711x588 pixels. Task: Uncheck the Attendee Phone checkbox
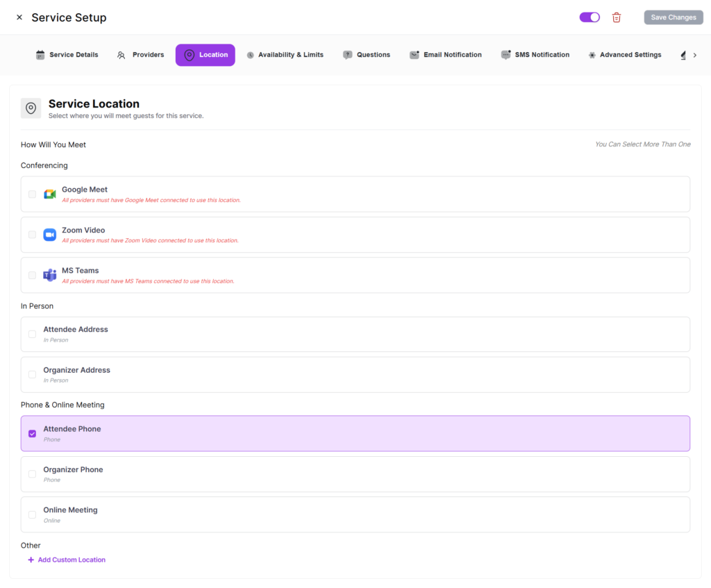point(32,434)
